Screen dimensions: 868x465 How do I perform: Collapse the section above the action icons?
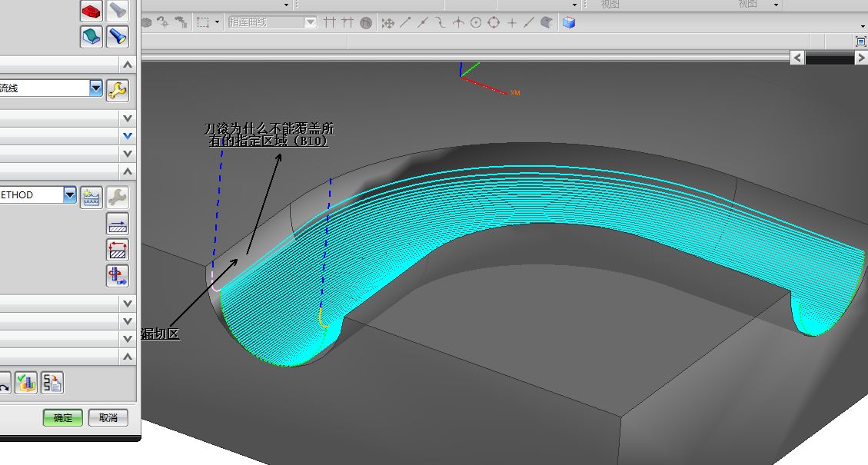[128, 357]
